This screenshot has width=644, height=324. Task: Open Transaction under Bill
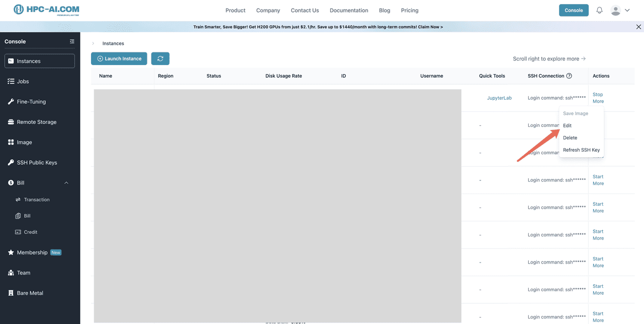(37, 200)
